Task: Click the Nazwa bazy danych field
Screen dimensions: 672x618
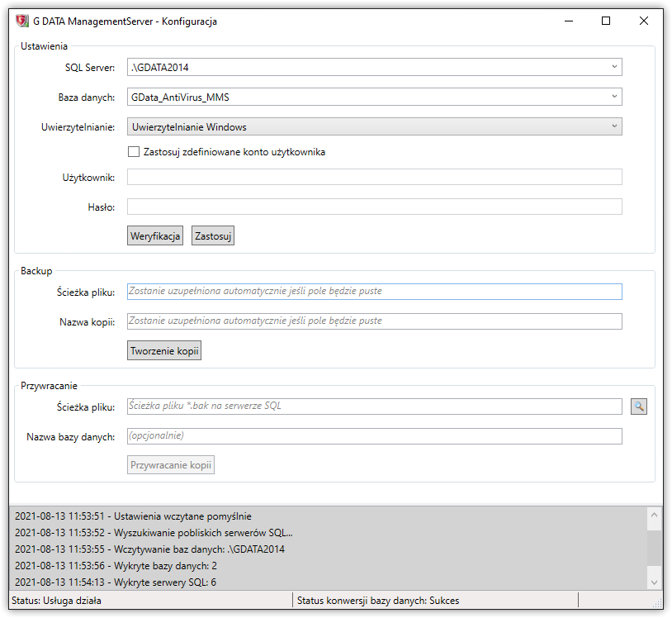Action: 374,436
